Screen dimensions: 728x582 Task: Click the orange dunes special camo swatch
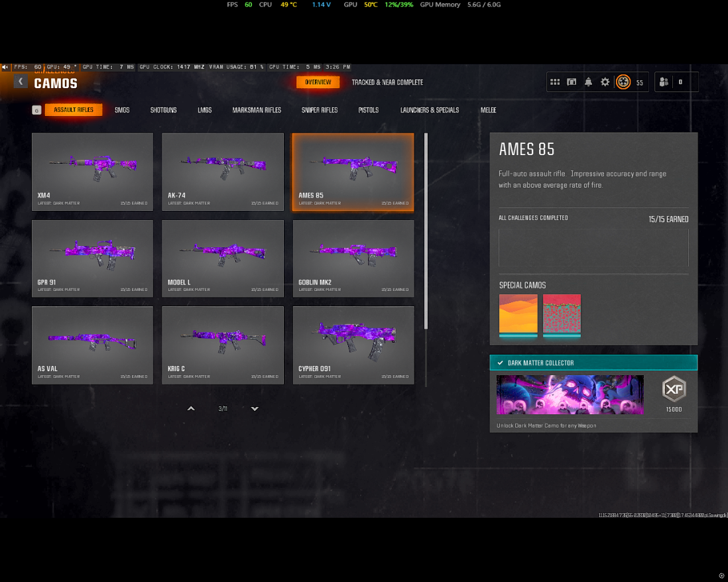pyautogui.click(x=518, y=315)
